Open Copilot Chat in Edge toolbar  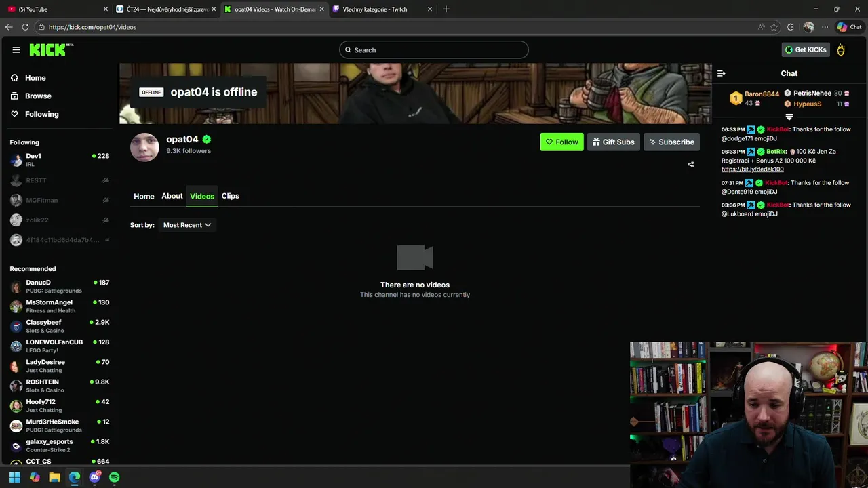pos(849,27)
